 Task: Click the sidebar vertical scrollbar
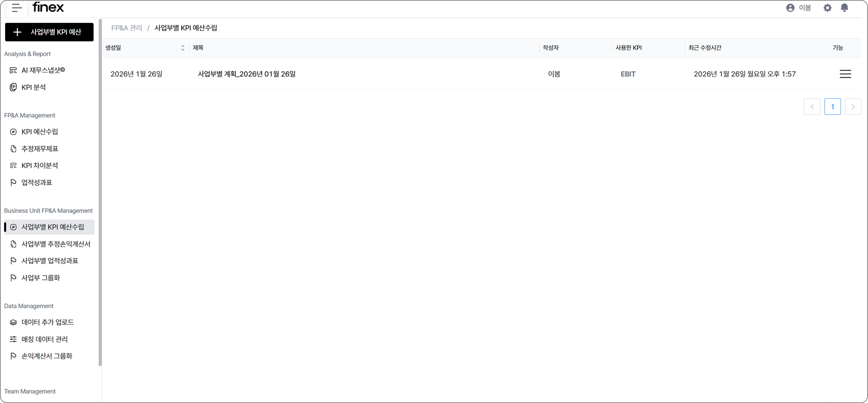coord(100,192)
